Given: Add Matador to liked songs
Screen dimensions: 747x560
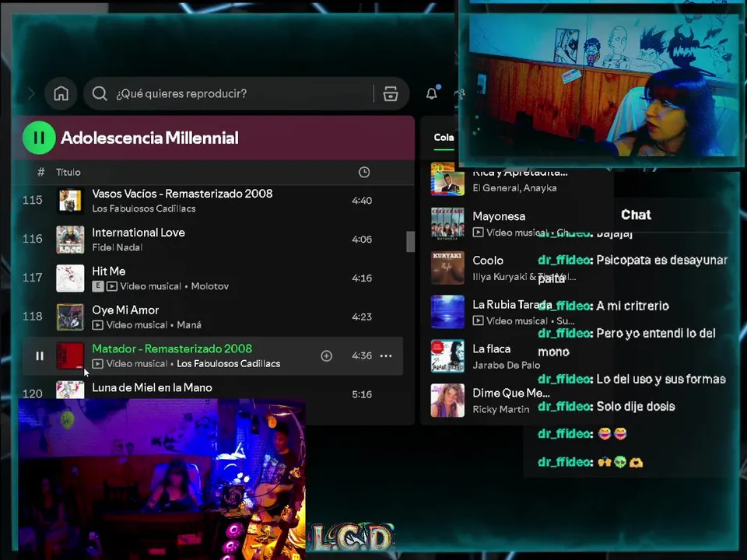Looking at the screenshot, I should pos(326,355).
